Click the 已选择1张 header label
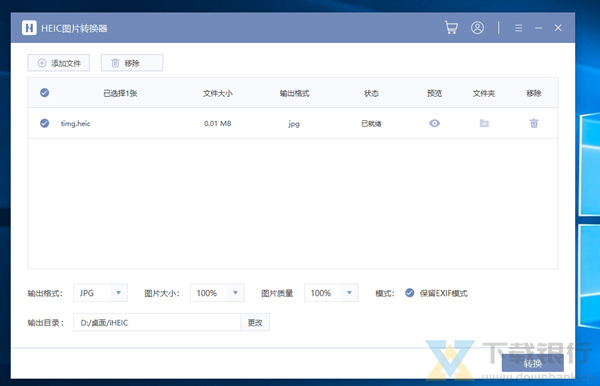Viewport: 600px width, 386px height. coord(120,93)
